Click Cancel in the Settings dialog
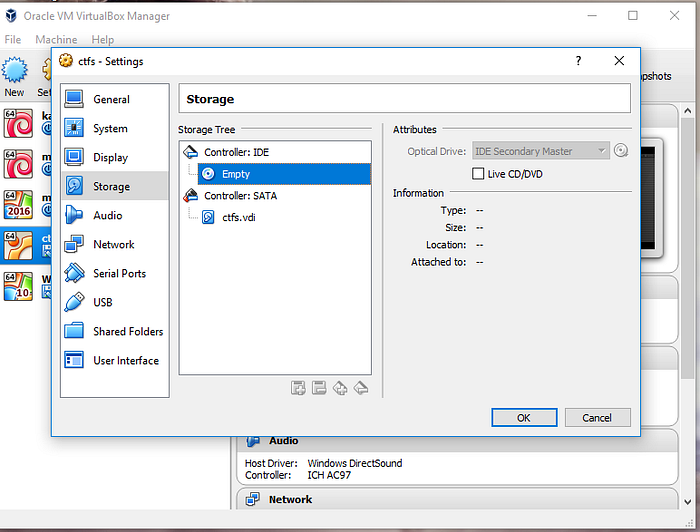700x532 pixels. click(597, 418)
